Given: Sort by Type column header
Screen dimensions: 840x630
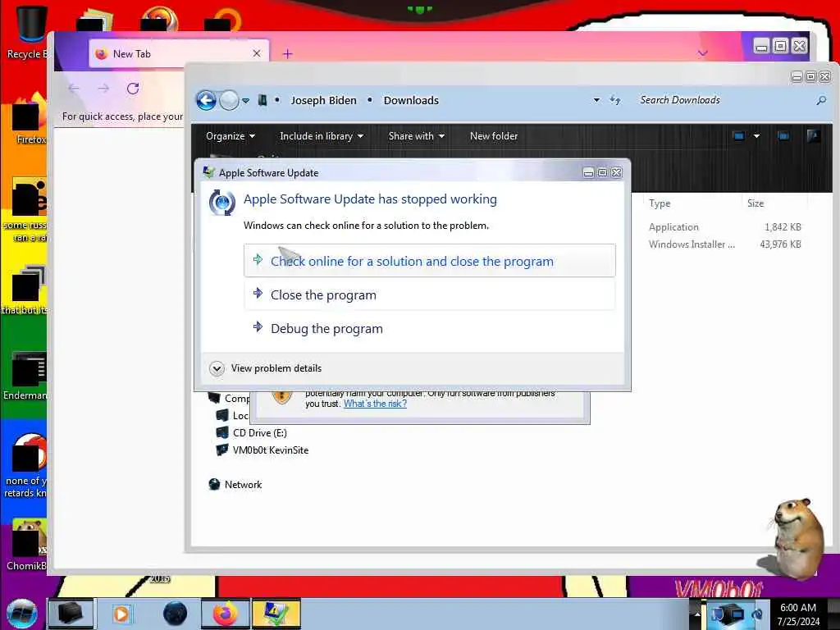Looking at the screenshot, I should click(660, 203).
